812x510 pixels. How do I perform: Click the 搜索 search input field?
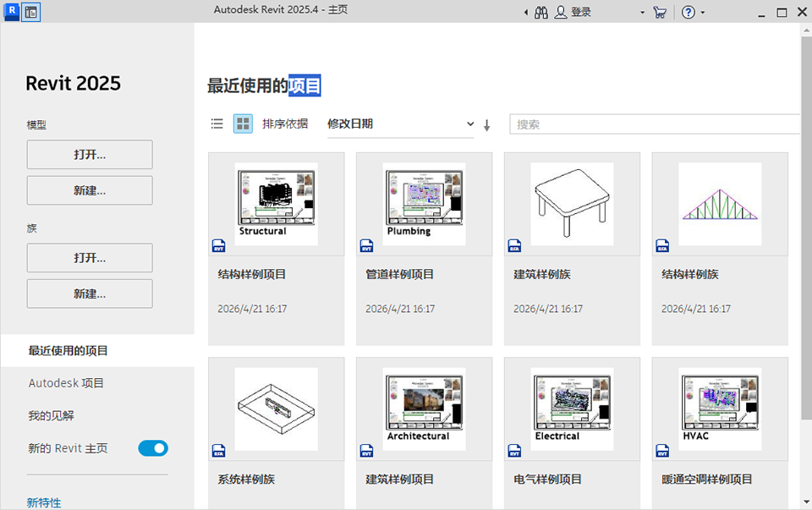(x=655, y=124)
